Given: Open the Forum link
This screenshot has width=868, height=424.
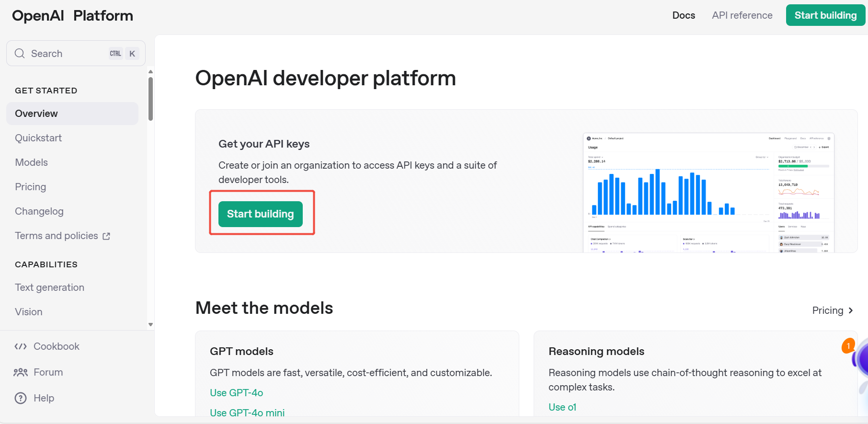Looking at the screenshot, I should (x=48, y=372).
